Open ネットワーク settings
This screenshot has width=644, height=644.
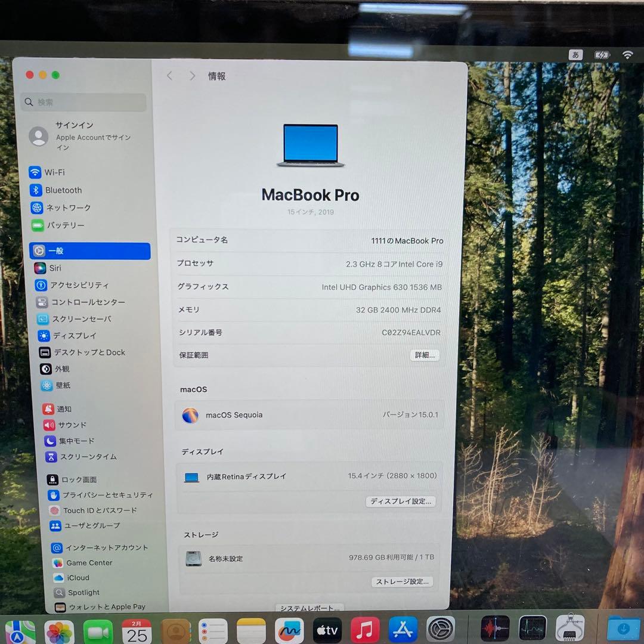tap(61, 208)
